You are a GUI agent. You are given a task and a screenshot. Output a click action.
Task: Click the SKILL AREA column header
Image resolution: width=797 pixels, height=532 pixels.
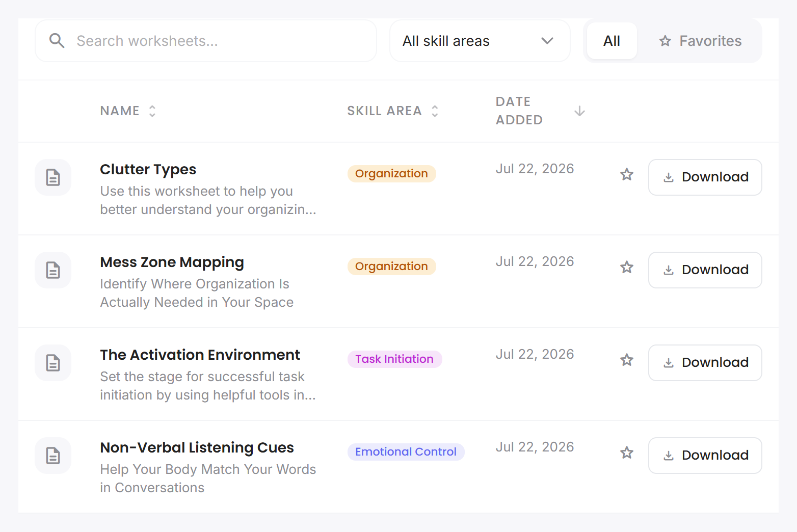pos(385,111)
